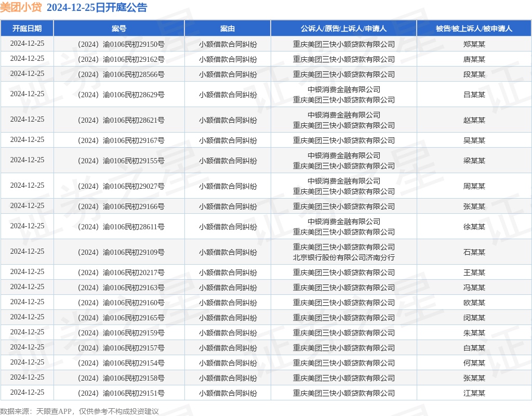Select the 开庭日期 column header

[x=27, y=29]
